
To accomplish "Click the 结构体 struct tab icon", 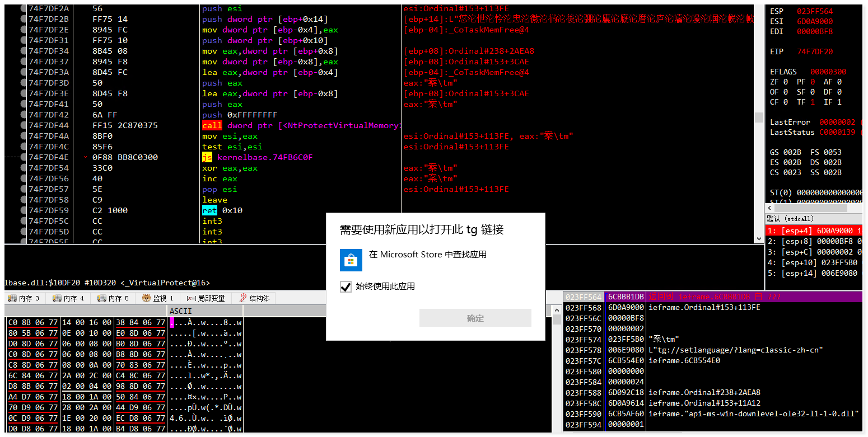I will click(x=243, y=298).
